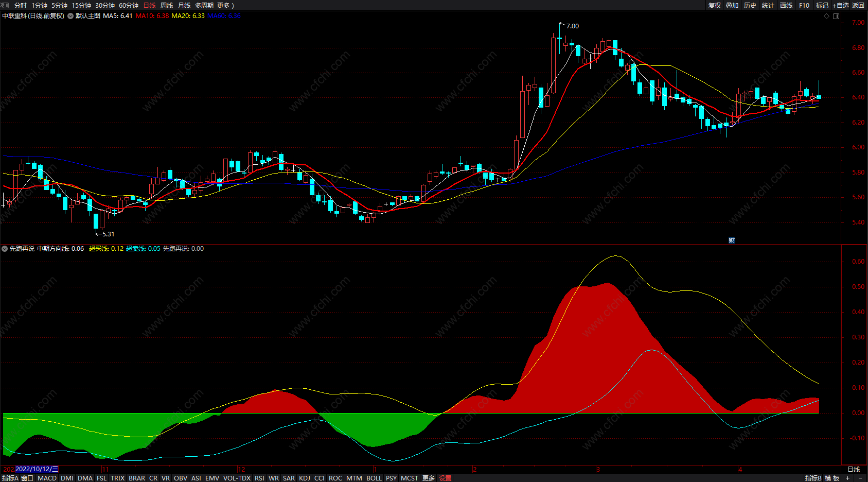
Task: Click the plus zoom-in button at bottom right
Action: pyautogui.click(x=847, y=478)
